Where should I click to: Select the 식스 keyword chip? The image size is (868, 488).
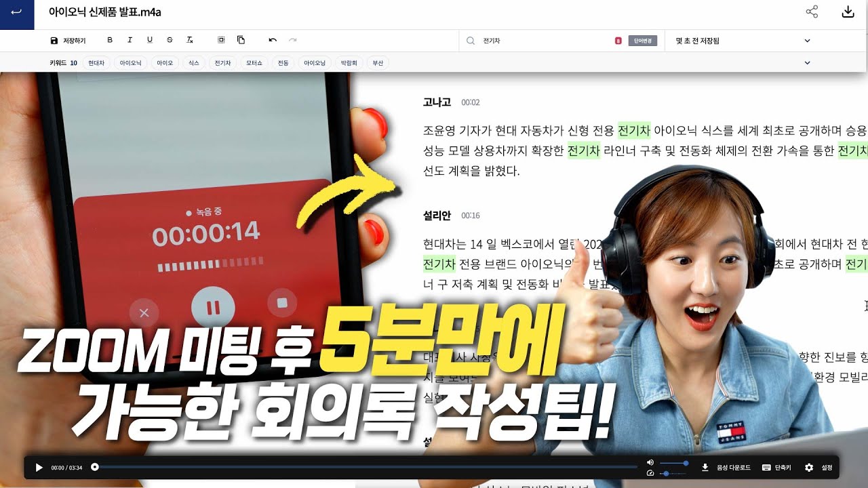pos(194,63)
